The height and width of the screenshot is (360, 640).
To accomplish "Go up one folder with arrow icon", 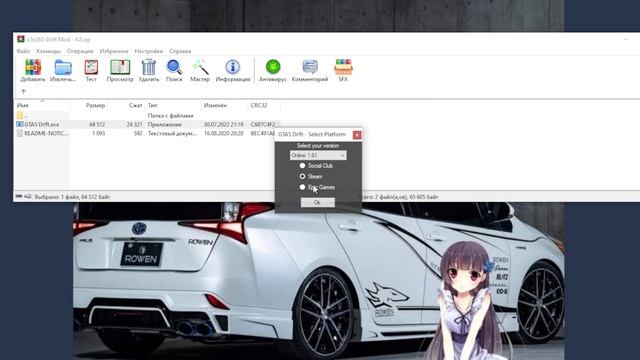I will [23, 91].
